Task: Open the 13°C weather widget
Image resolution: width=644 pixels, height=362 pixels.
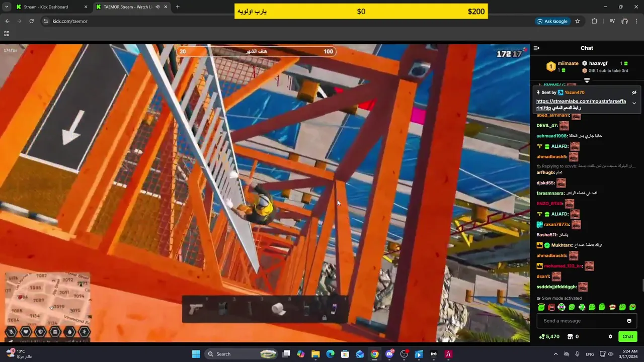Action: point(19,354)
